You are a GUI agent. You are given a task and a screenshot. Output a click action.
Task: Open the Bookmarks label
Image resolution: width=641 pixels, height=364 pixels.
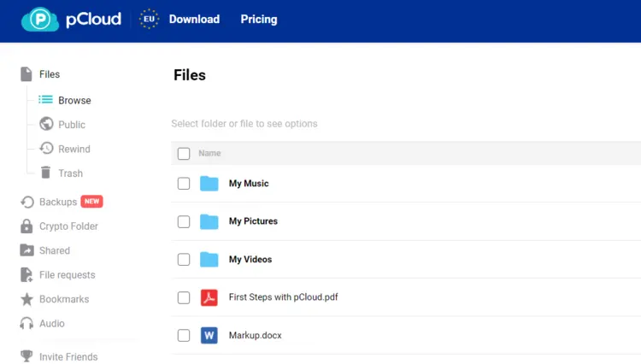tap(64, 299)
